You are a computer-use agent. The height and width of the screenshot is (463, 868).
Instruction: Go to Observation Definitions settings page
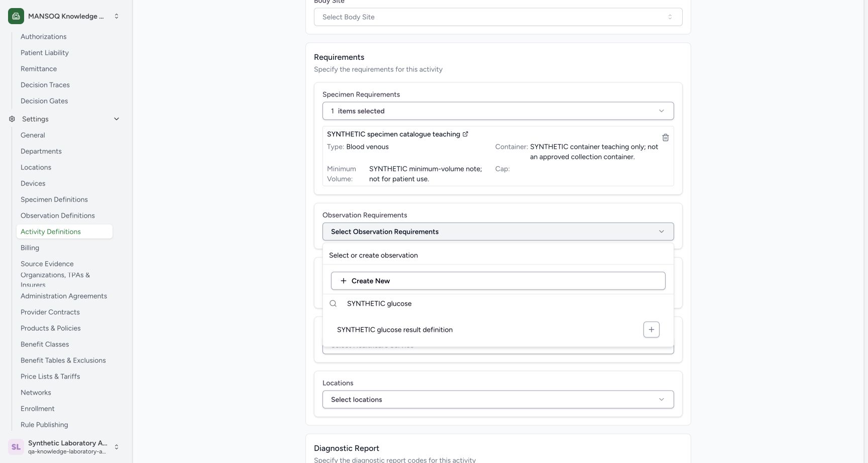[x=58, y=216]
